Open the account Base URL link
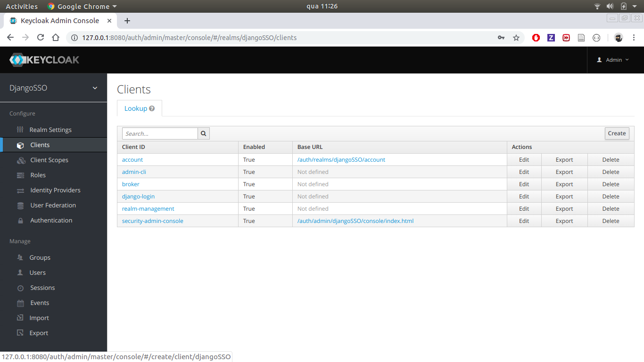This screenshot has height=362, width=644. (x=341, y=160)
